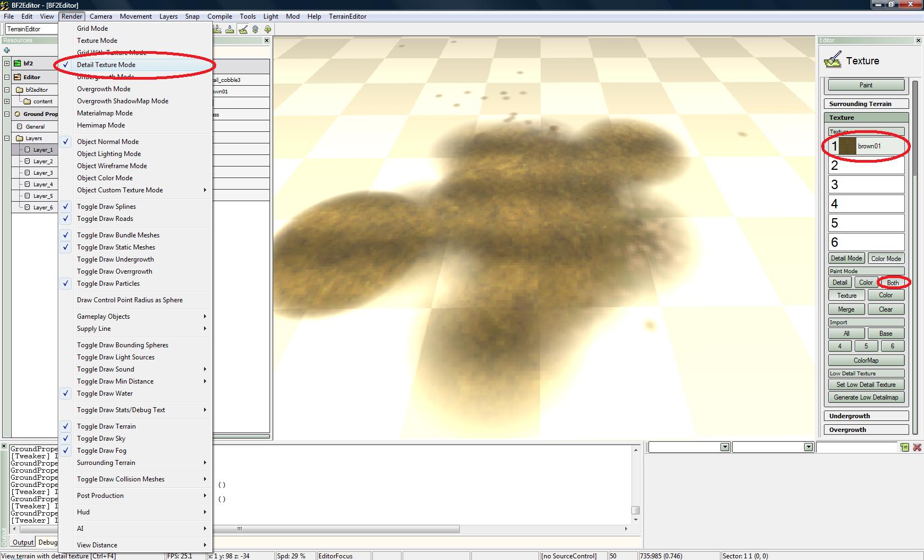The image size is (924, 560).
Task: Collapse the Editor tree node
Action: pyautogui.click(x=7, y=77)
